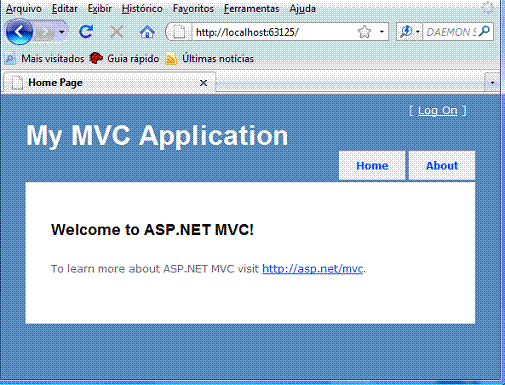The height and width of the screenshot is (385, 505).
Task: Open the Ajuda menu
Action: pyautogui.click(x=302, y=9)
